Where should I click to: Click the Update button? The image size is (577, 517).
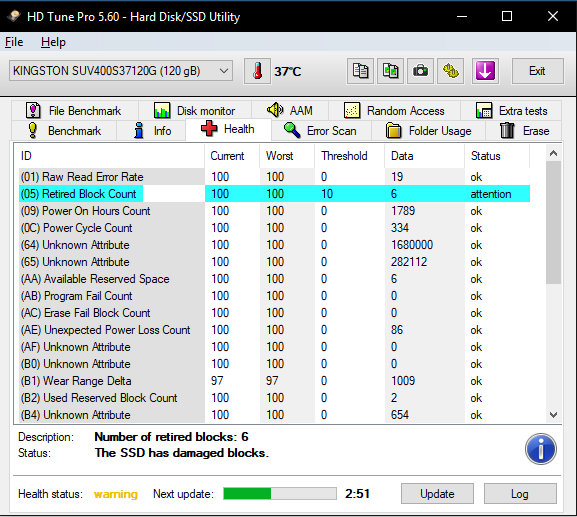(437, 493)
